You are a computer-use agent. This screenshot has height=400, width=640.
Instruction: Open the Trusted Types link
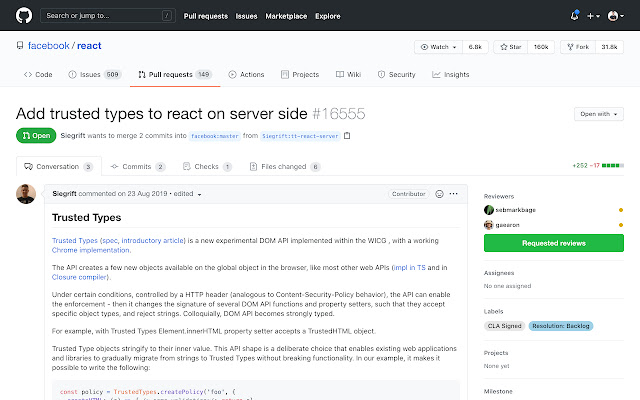[75, 240]
